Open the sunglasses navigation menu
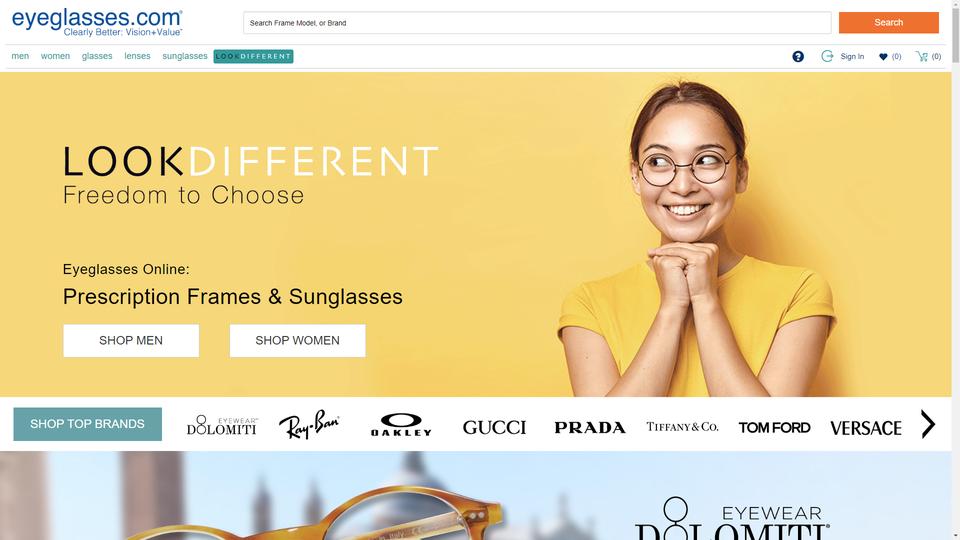960x540 pixels. [185, 56]
